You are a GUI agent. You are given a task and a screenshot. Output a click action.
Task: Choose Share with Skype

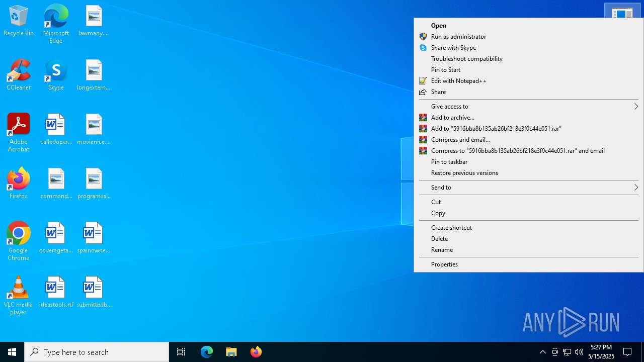click(x=528, y=48)
